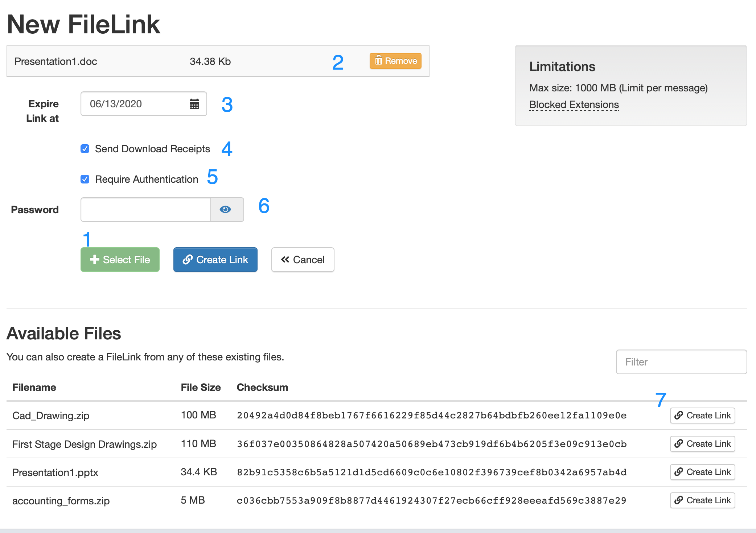
Task: Disable Send Download Receipts
Action: coord(85,149)
